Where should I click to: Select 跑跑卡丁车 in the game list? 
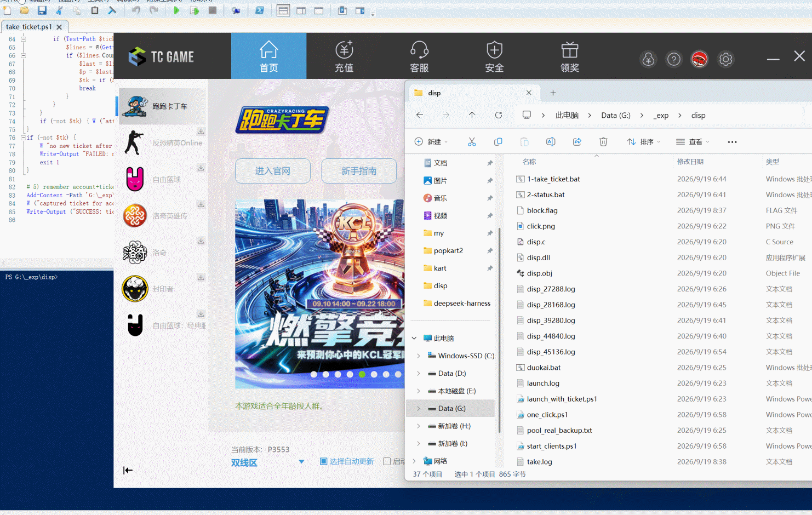click(x=163, y=106)
